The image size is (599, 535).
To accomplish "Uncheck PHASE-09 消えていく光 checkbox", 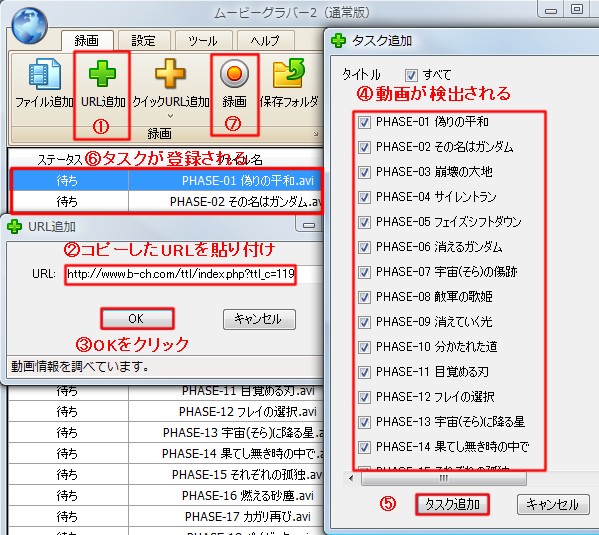I will [364, 322].
